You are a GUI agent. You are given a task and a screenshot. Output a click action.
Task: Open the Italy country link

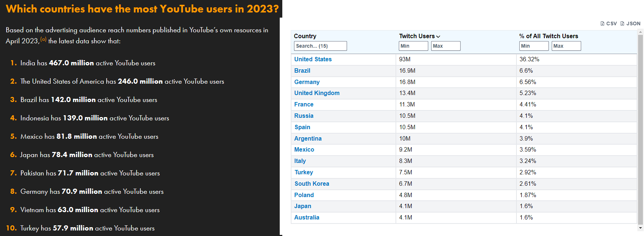[x=300, y=161]
